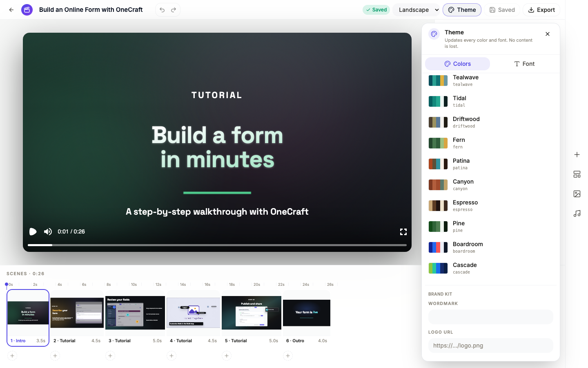588x368 pixels.
Task: Add a scene below scene 1 Intro
Action: point(12,356)
